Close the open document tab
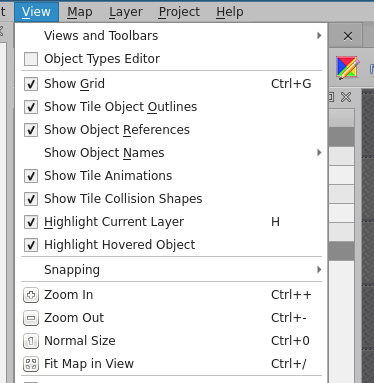The height and width of the screenshot is (383, 374). [x=348, y=36]
